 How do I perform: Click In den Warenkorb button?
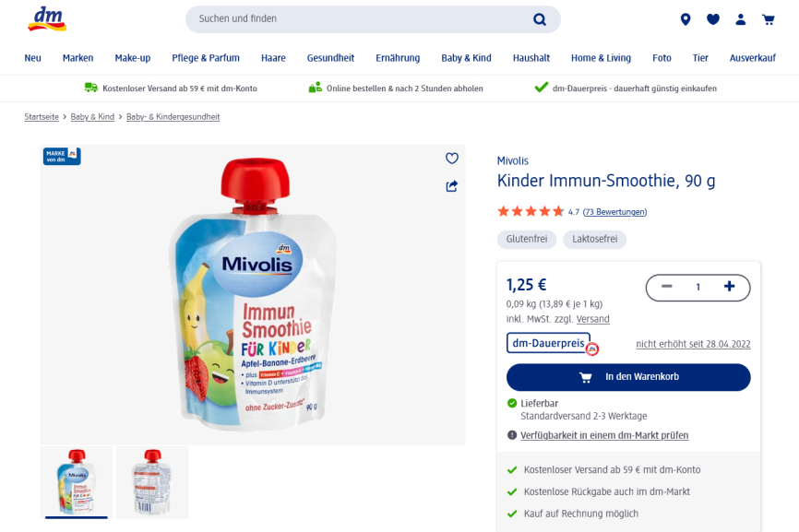pos(628,377)
